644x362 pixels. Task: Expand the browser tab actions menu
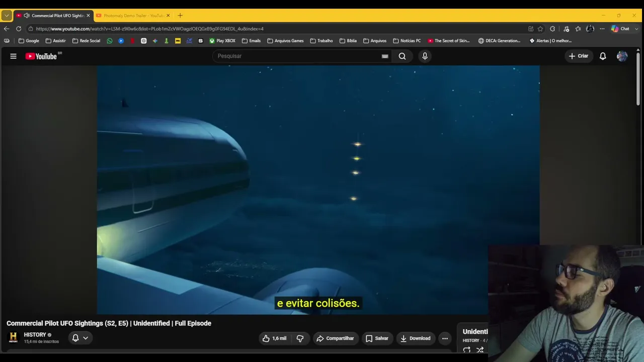click(7, 16)
